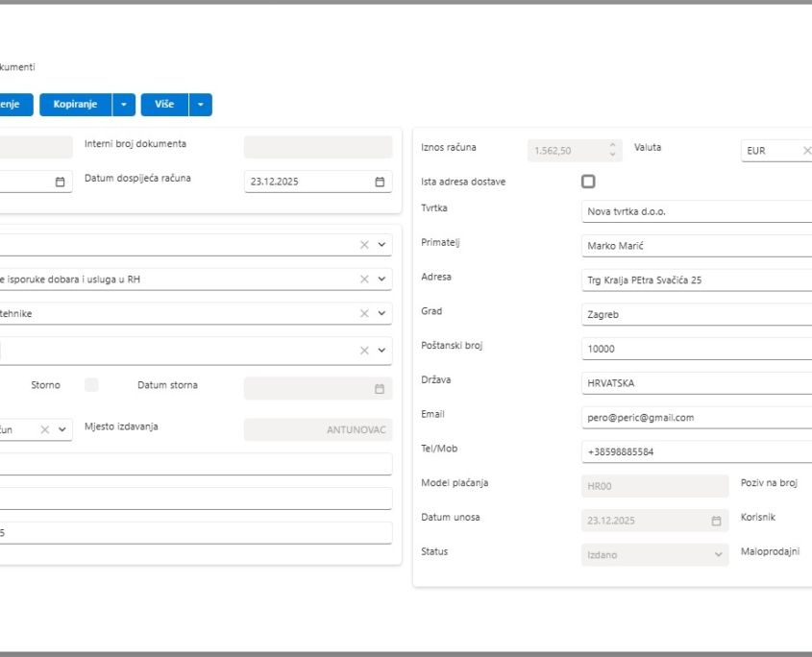Select the Tvrtka field 'Nova tvrtka d.o.o.'

click(696, 211)
